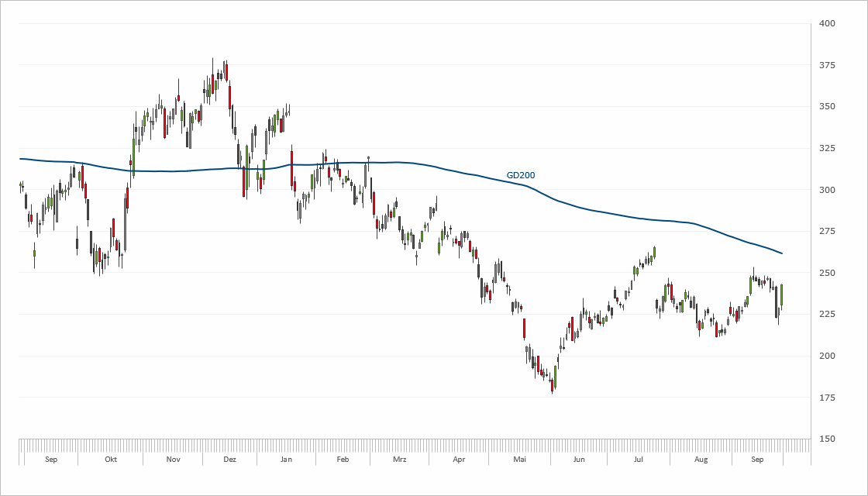Pick the Jan month label on time axis
Viewport: 868px width, 496px height.
click(286, 460)
